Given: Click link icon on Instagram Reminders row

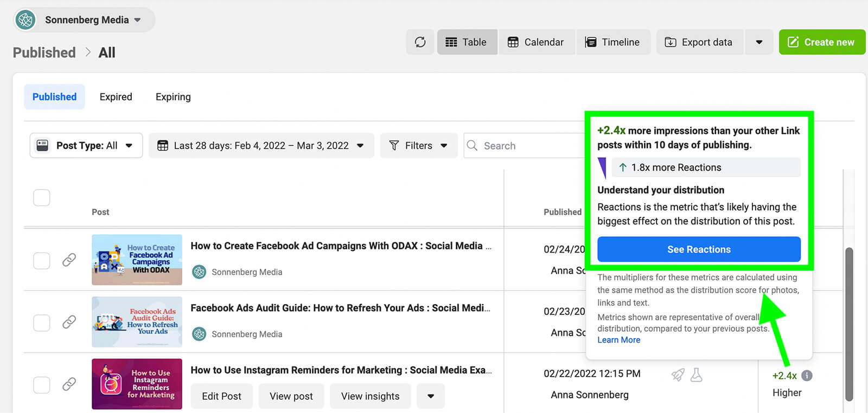Looking at the screenshot, I should pos(69,384).
